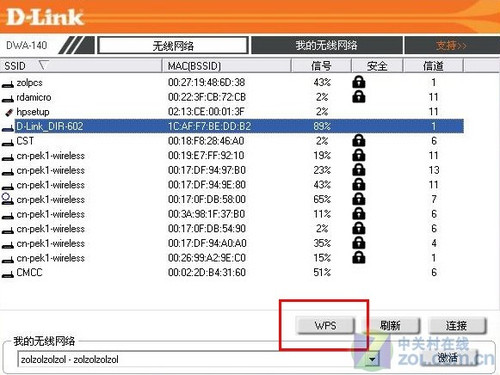
Task: Click the 65% signal value
Action: (x=322, y=199)
